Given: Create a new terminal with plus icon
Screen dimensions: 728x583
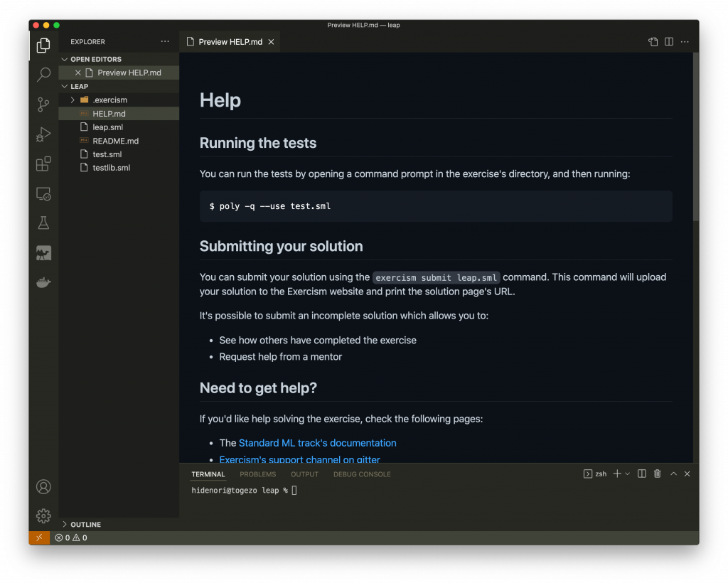Looking at the screenshot, I should click(617, 474).
